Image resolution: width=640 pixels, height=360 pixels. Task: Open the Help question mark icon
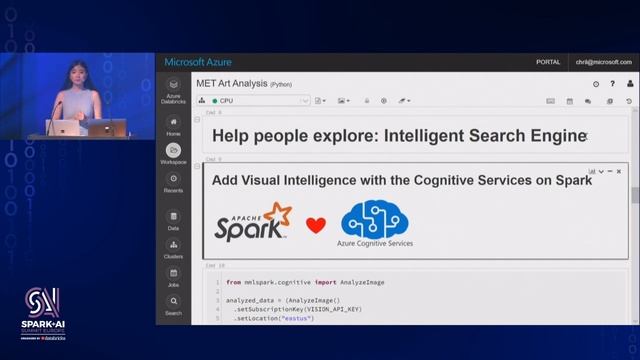613,84
